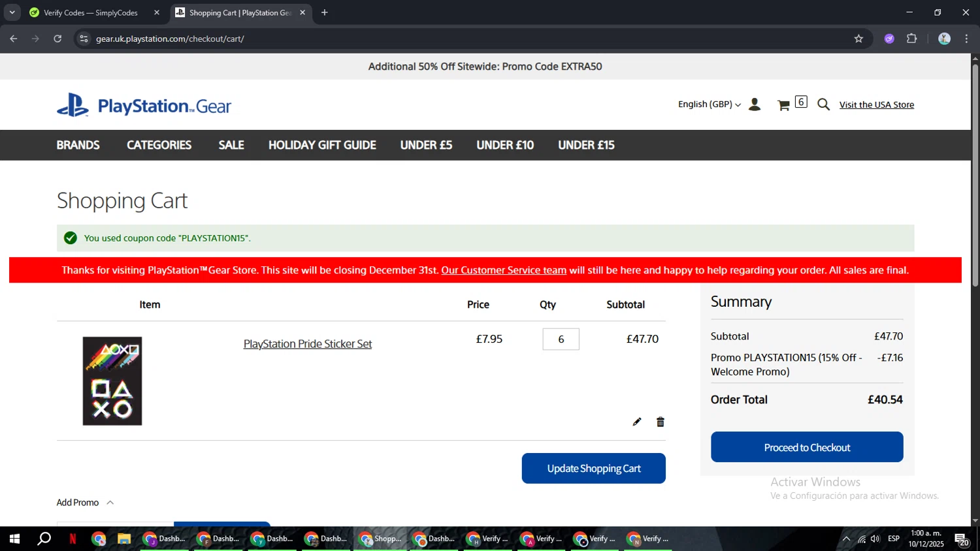Open the Chrome three-dot menu
This screenshot has height=551, width=980.
click(x=966, y=39)
